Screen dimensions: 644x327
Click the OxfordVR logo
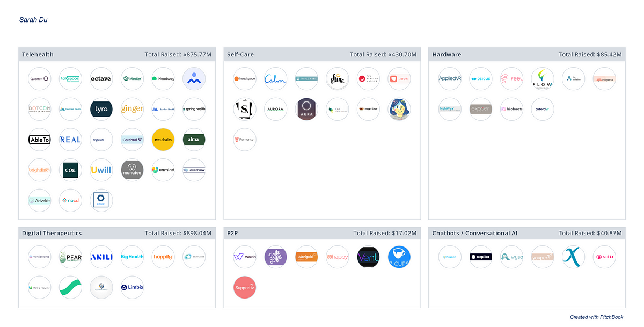coord(543,109)
